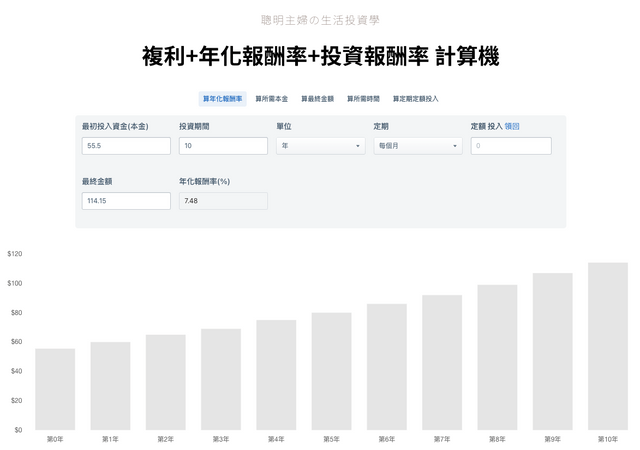Go to the 算所需時間 tab
Screen dimensions: 640x450
[364, 99]
